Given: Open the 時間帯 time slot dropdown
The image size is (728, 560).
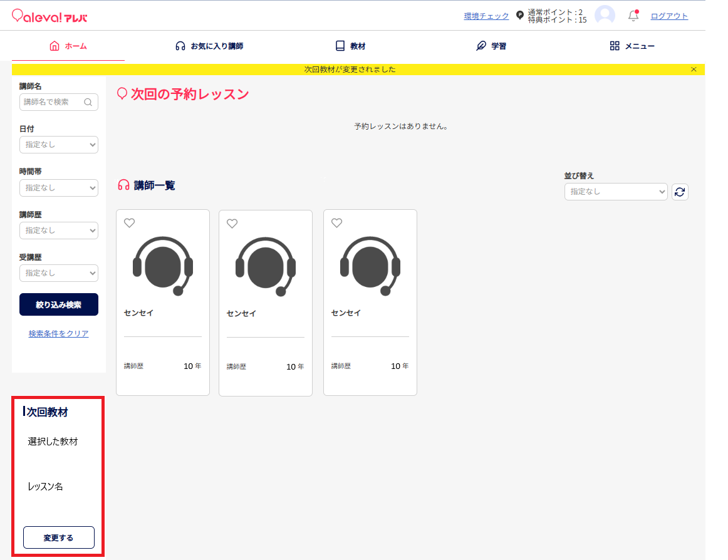Looking at the screenshot, I should [x=59, y=187].
